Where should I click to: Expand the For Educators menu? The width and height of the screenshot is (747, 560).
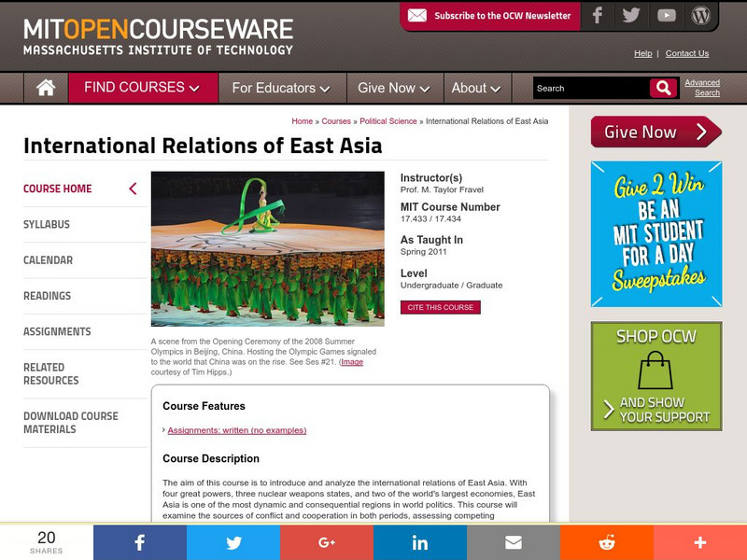tap(282, 88)
